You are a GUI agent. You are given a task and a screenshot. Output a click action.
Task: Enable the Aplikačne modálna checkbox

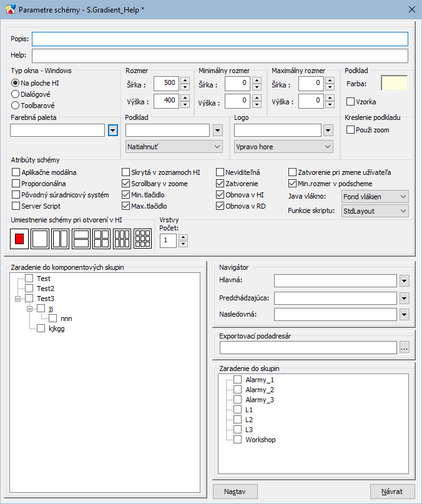coord(16,172)
